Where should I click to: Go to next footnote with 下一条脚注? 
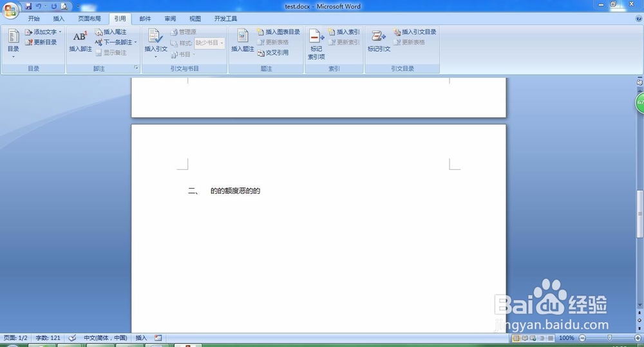114,42
